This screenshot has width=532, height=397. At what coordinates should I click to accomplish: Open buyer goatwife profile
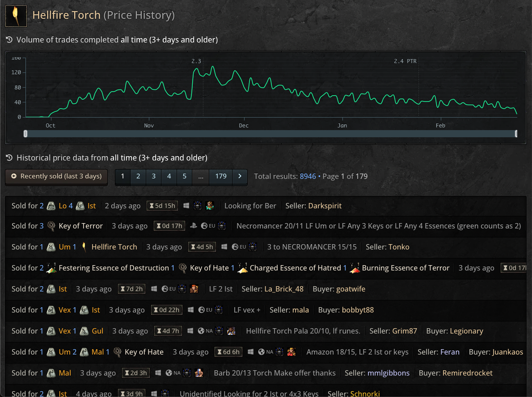[351, 289]
